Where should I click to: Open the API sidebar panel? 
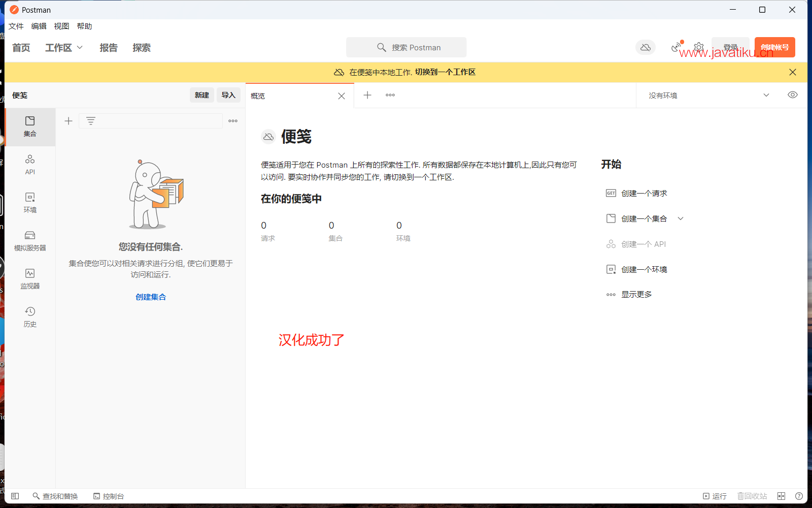tap(30, 165)
